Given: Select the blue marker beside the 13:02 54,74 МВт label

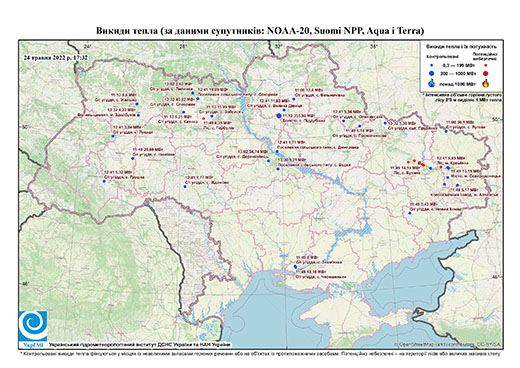Looking at the screenshot, I should (x=268, y=161).
